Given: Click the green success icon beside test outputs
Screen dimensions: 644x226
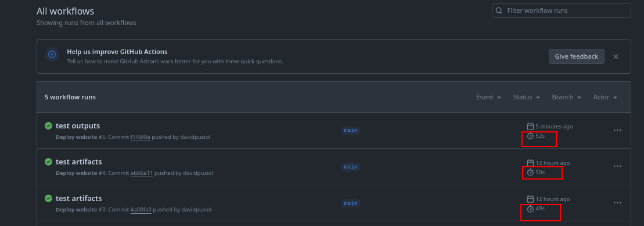Looking at the screenshot, I should point(48,125).
